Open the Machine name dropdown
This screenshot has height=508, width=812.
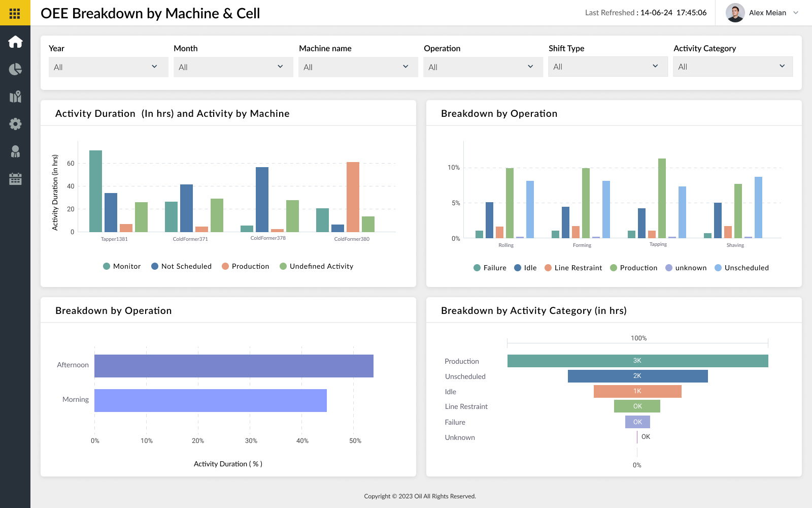tap(358, 67)
